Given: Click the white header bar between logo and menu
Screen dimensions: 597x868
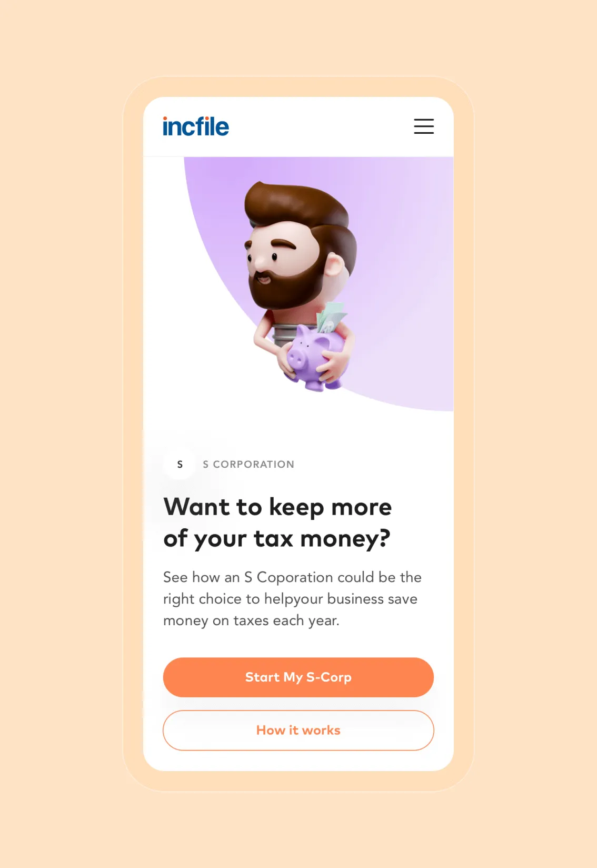Looking at the screenshot, I should coord(321,126).
